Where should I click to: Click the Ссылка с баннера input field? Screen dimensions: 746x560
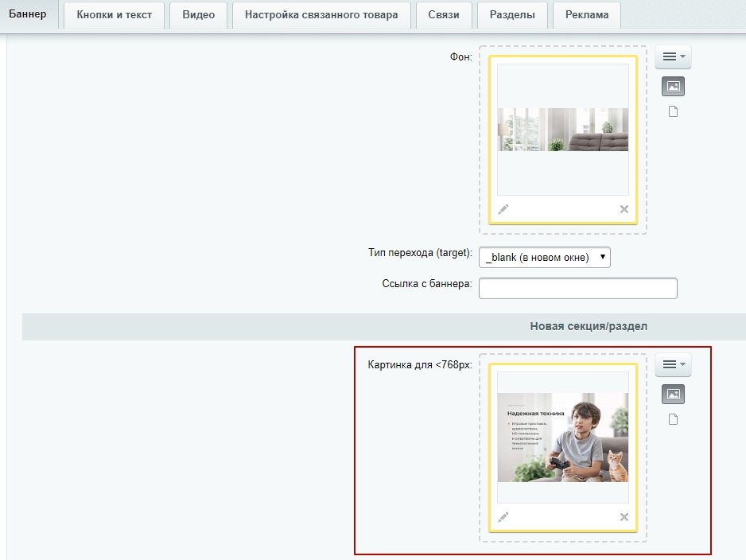(x=577, y=288)
